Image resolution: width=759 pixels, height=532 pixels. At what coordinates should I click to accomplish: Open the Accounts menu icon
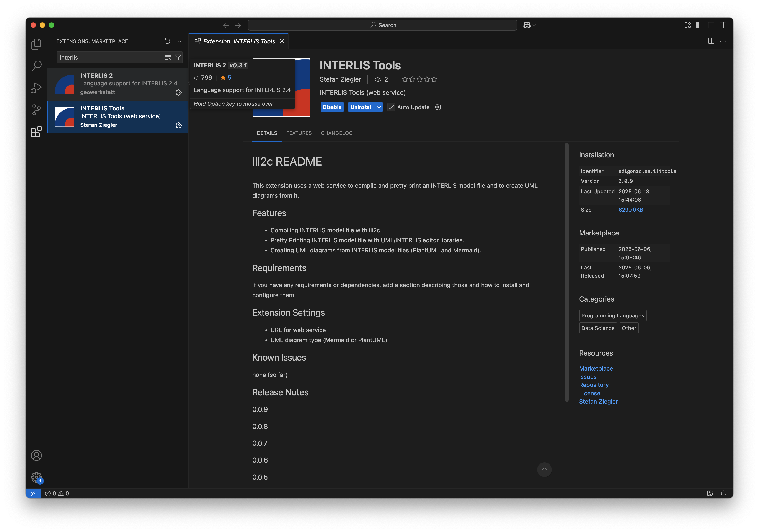pyautogui.click(x=36, y=456)
